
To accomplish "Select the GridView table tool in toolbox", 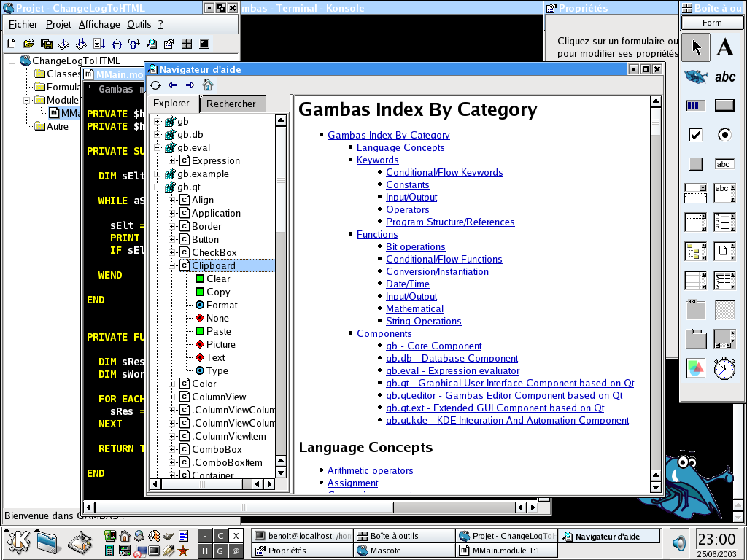I will pos(695,281).
